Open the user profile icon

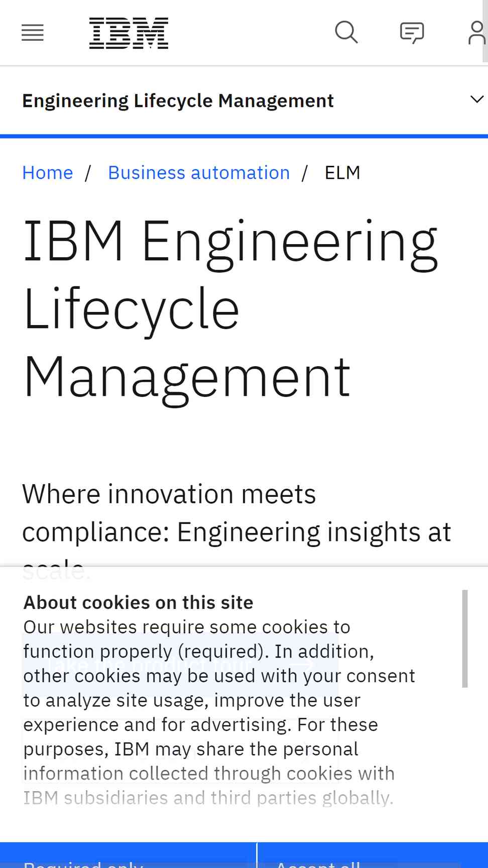(x=476, y=33)
